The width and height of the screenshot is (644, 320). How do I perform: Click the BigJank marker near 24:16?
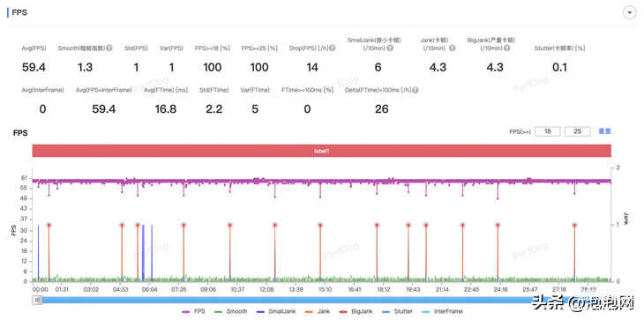point(498,225)
